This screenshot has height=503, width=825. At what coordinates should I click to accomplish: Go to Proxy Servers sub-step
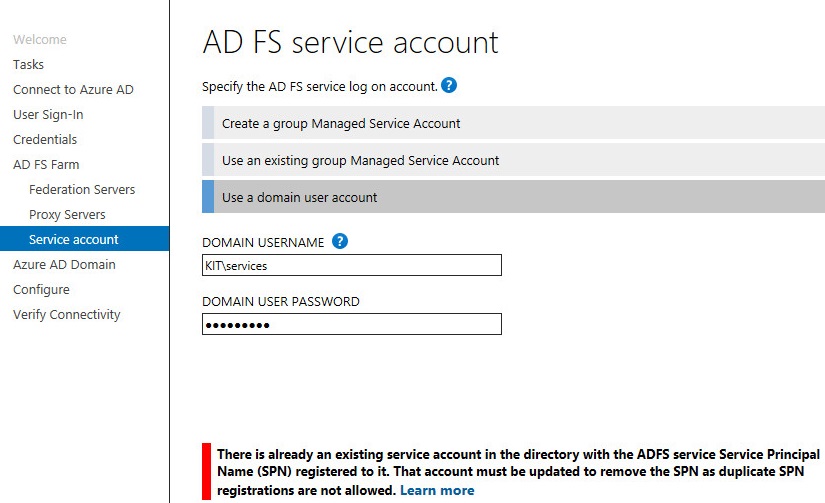[x=67, y=215]
